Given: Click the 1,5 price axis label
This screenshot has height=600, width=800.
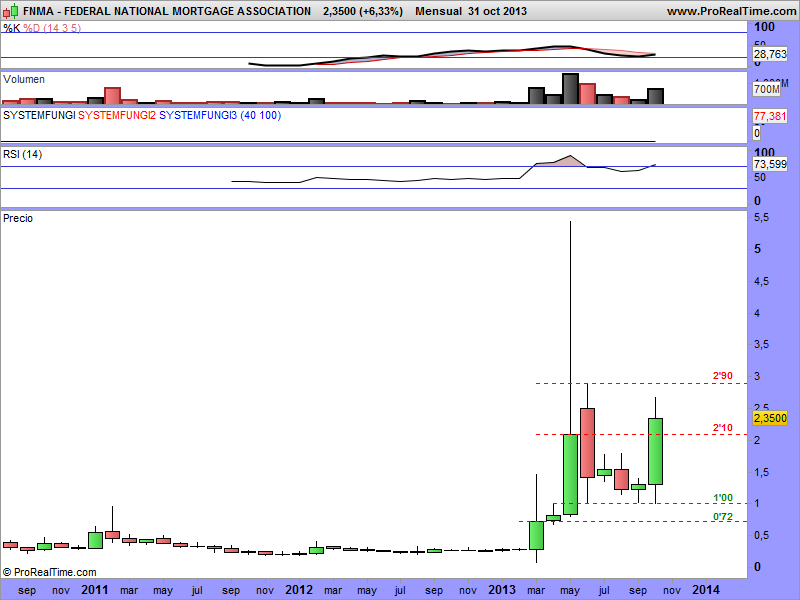Looking at the screenshot, I should 761,472.
